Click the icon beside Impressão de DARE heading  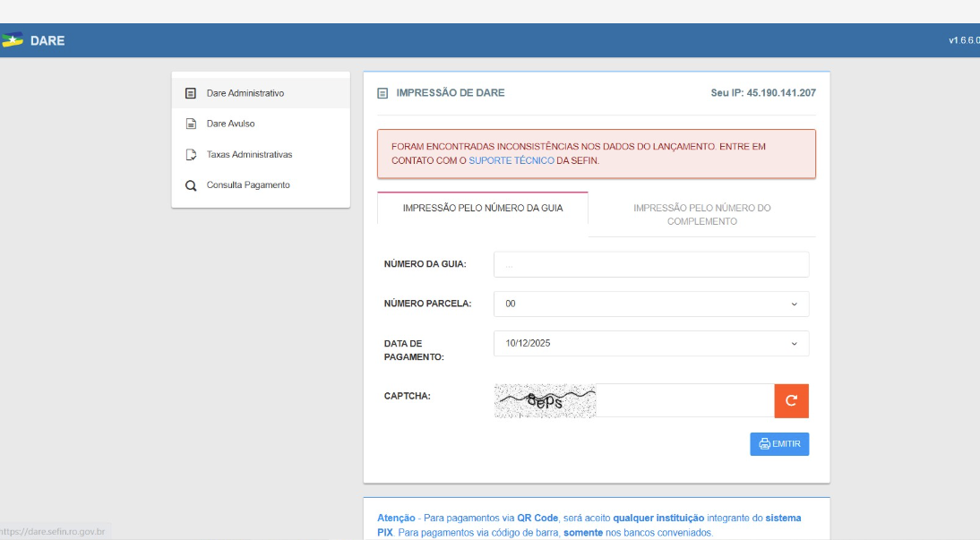coord(383,93)
